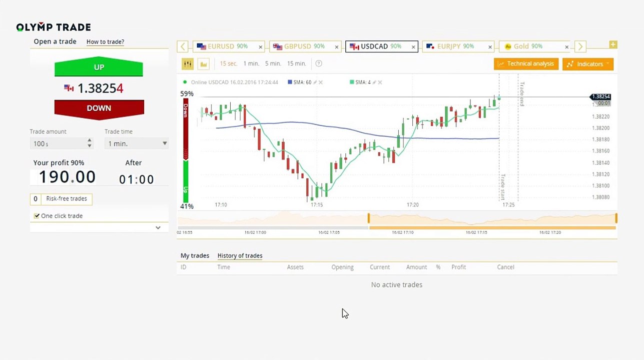Image resolution: width=644 pixels, height=360 pixels.
Task: Select the USDCAD asset tab
Action: (381, 46)
